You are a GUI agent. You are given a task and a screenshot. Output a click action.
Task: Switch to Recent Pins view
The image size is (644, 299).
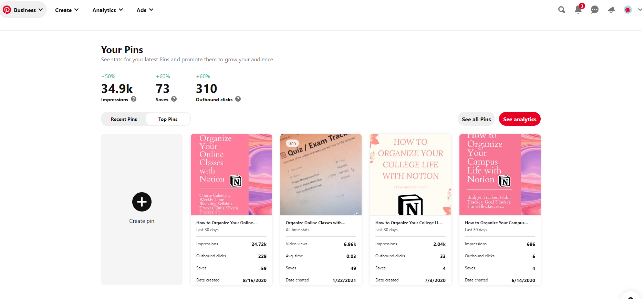coord(124,119)
